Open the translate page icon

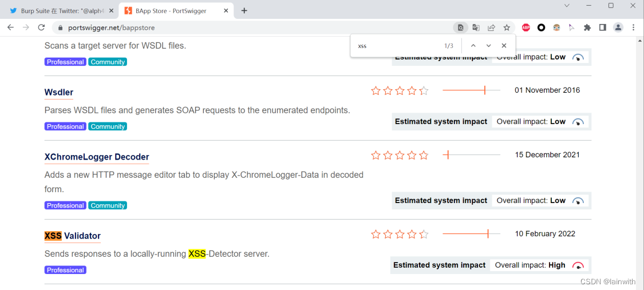click(476, 27)
